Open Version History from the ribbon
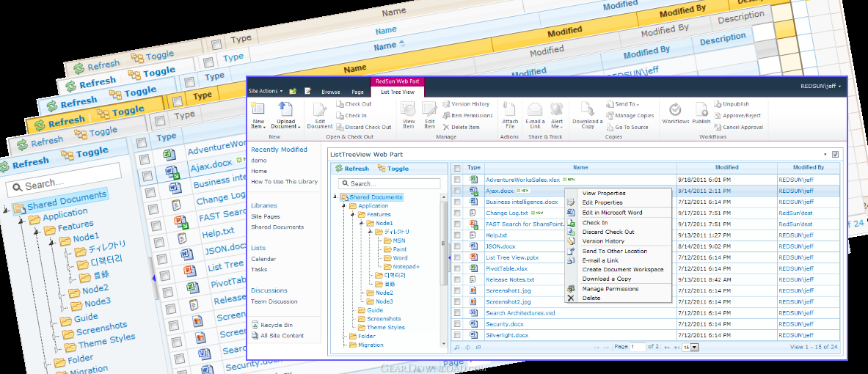868x374 pixels. (466, 103)
